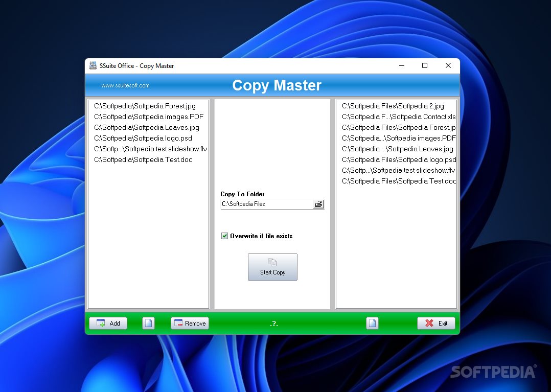Select Softpedia Files\Softpedia 2.jpg in destination list

coord(393,106)
